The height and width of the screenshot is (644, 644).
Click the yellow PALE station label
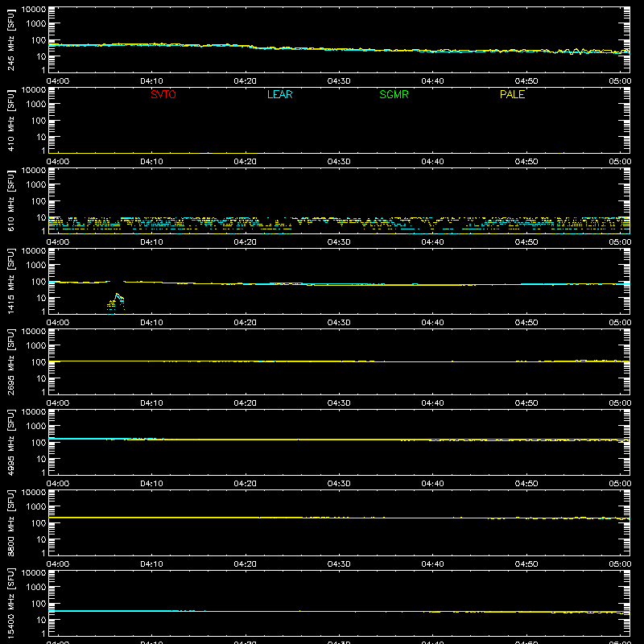tap(512, 94)
